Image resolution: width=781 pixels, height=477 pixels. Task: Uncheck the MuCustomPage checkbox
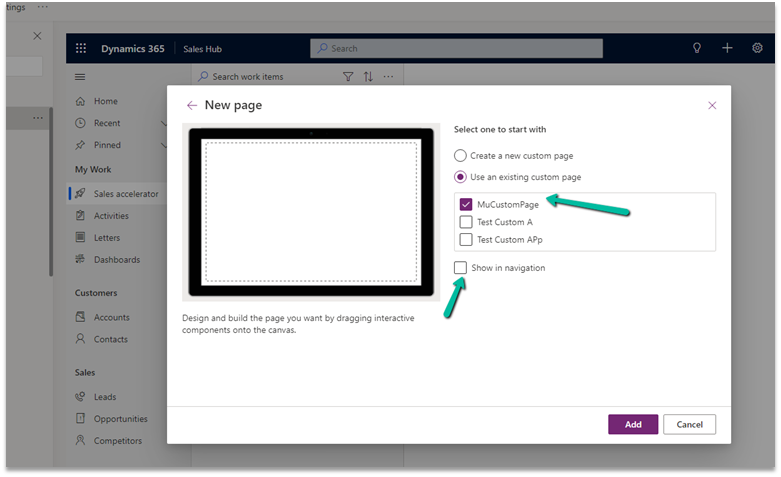tap(466, 205)
